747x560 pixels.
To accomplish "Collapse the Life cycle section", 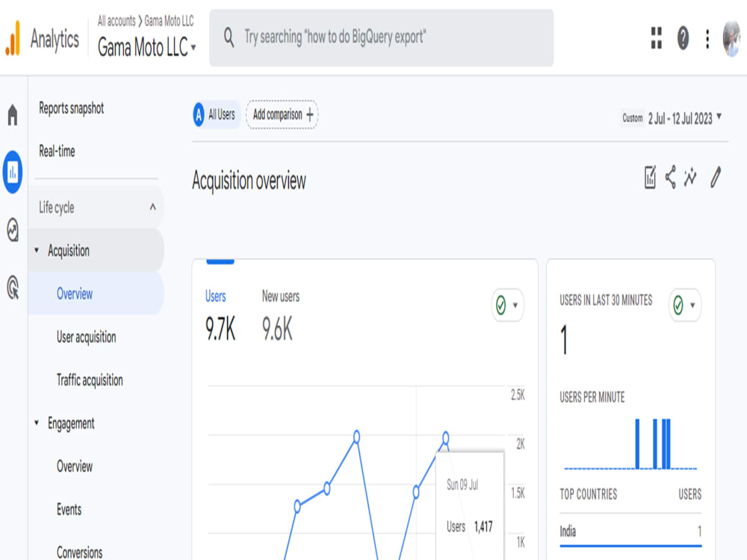I will [152, 207].
